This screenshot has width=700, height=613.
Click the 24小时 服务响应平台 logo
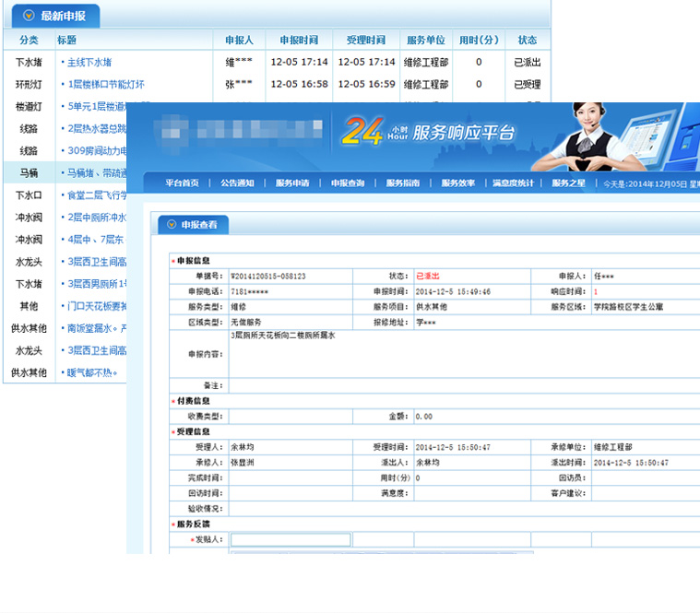pyautogui.click(x=427, y=132)
